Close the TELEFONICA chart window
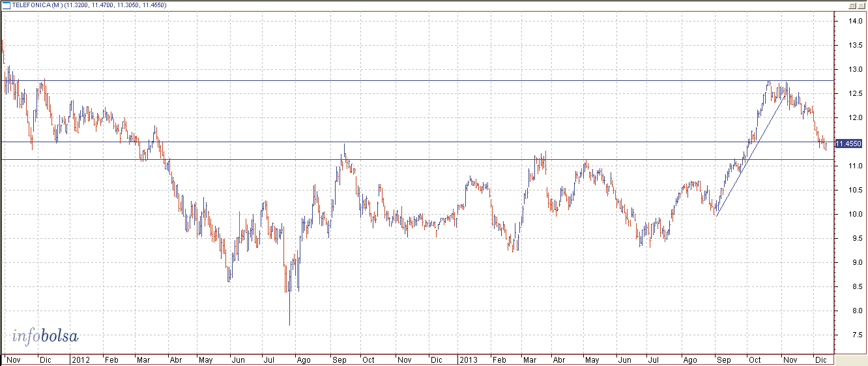Screen dimensions: 868x366 click(861, 5)
